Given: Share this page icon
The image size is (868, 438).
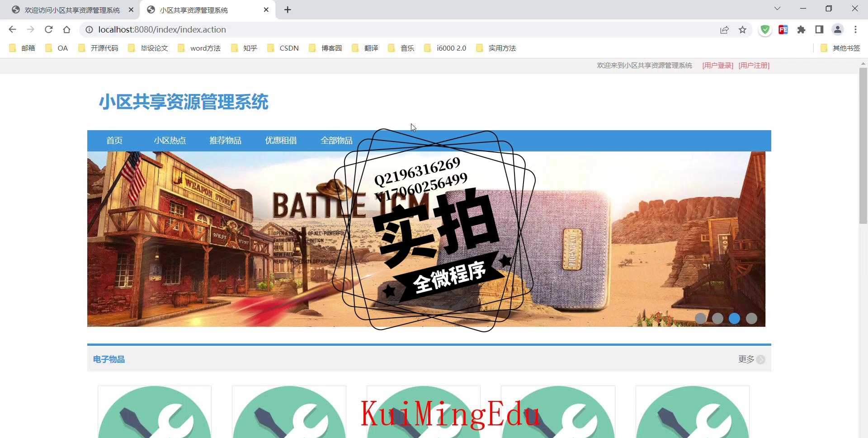Looking at the screenshot, I should pos(724,29).
